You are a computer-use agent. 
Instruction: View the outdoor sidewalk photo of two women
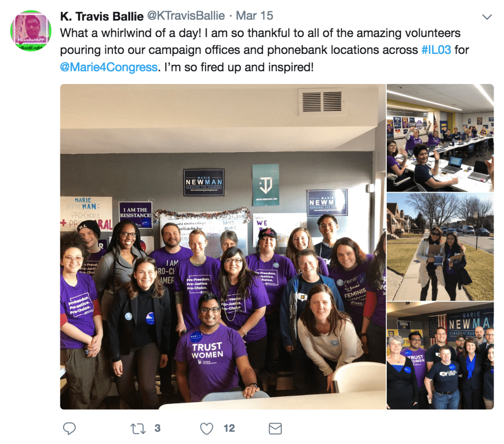point(440,247)
